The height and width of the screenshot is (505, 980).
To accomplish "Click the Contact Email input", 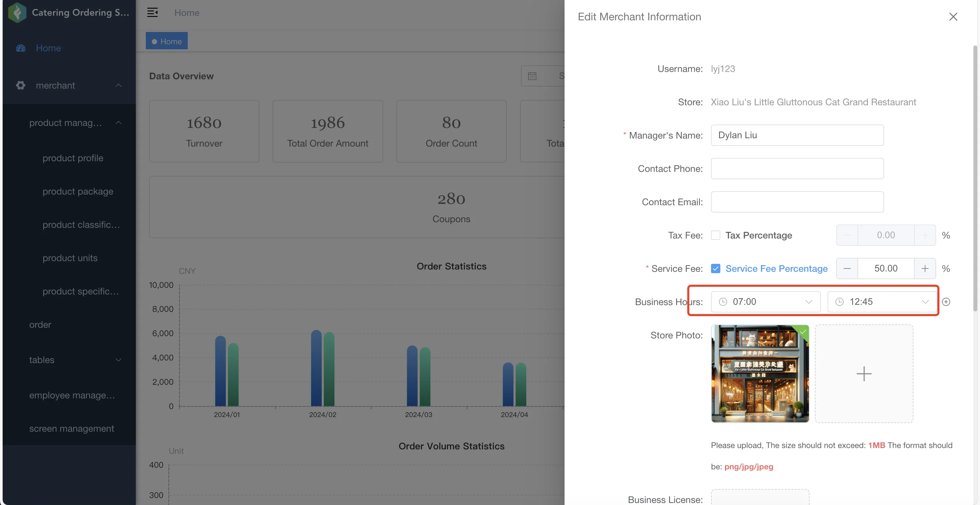I will tap(797, 202).
